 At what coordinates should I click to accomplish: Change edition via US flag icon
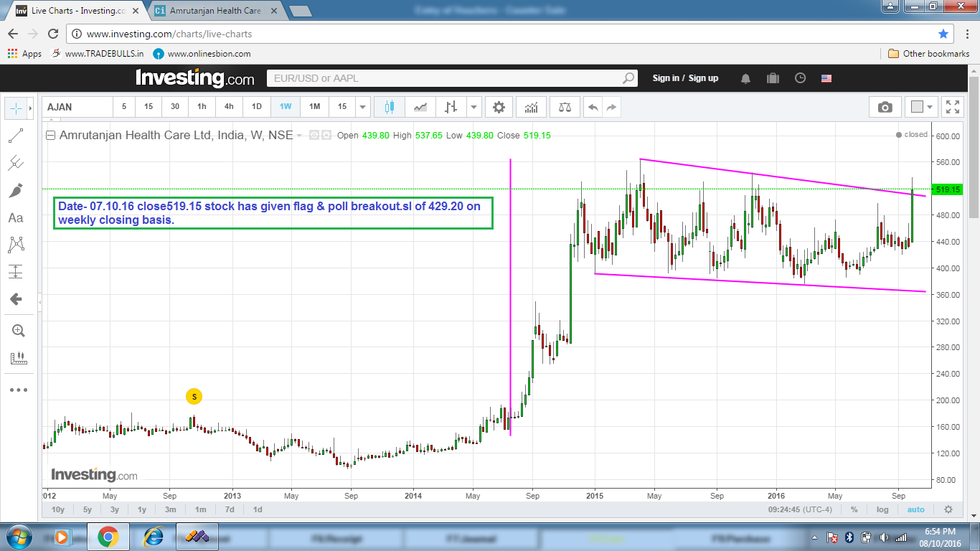(826, 77)
